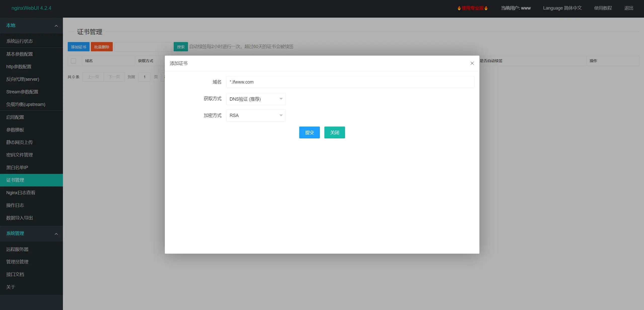This screenshot has width=644, height=310.
Task: Open the 使用教程 link
Action: pos(603,8)
